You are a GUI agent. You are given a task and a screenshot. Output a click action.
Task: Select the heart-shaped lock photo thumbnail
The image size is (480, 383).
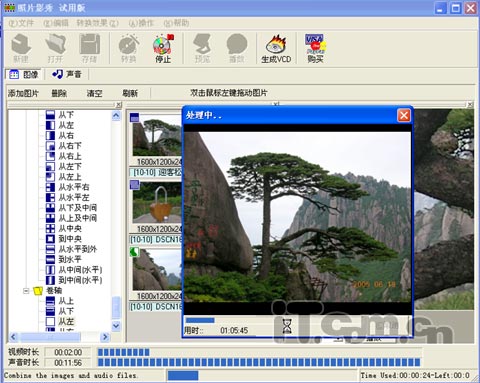tap(157, 202)
